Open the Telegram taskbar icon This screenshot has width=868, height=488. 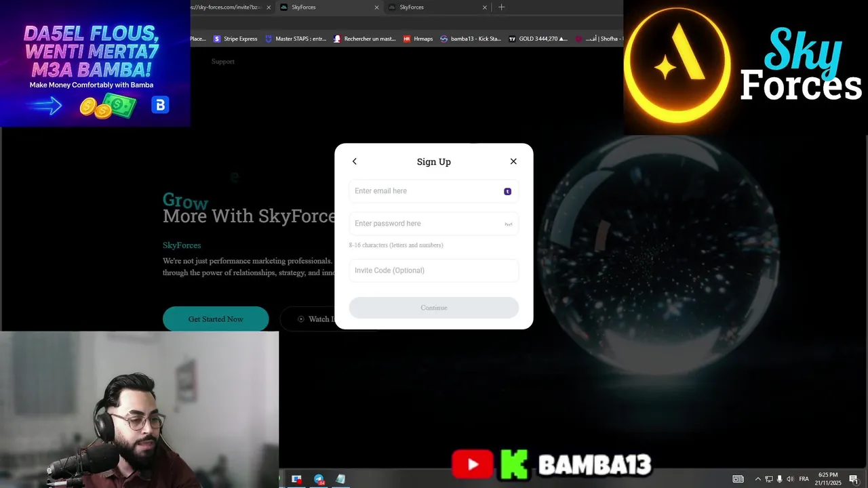point(319,479)
